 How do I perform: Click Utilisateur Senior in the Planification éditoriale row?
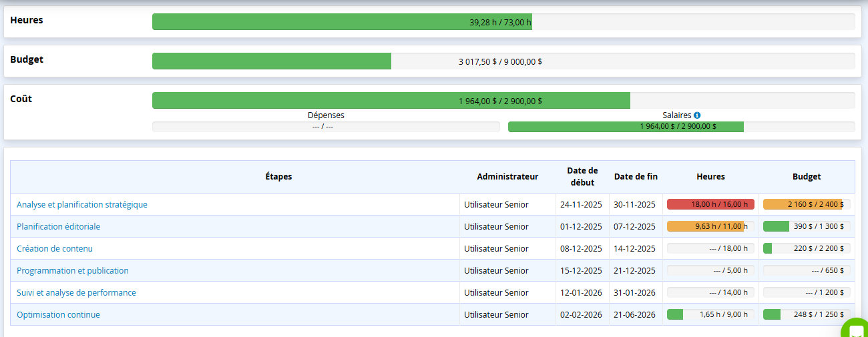click(496, 227)
